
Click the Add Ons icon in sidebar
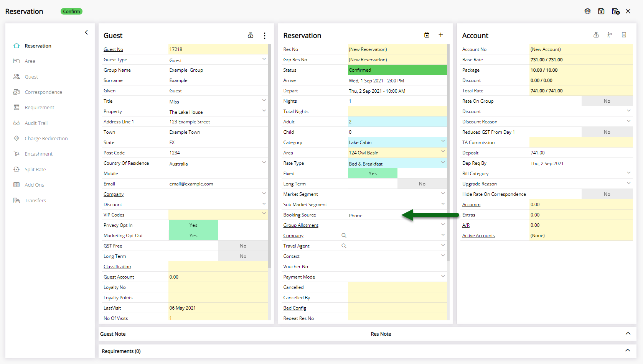point(16,185)
